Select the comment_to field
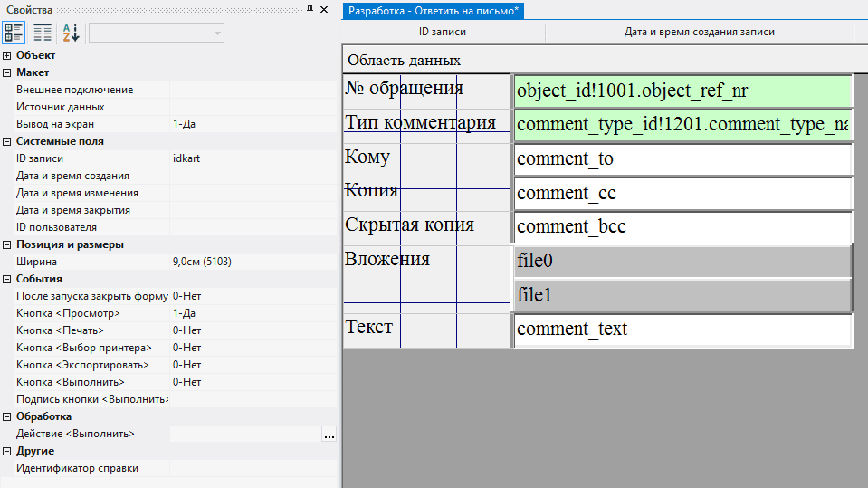 682,159
